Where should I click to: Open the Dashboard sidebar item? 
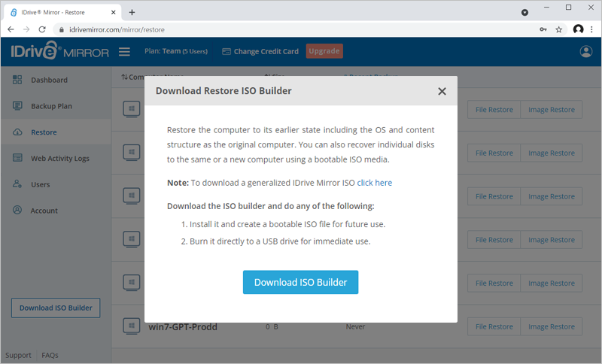49,80
